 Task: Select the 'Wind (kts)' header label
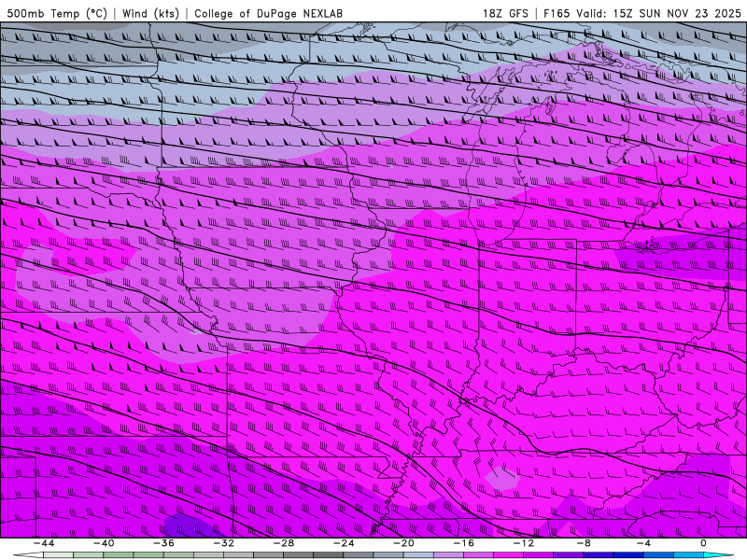[150, 13]
